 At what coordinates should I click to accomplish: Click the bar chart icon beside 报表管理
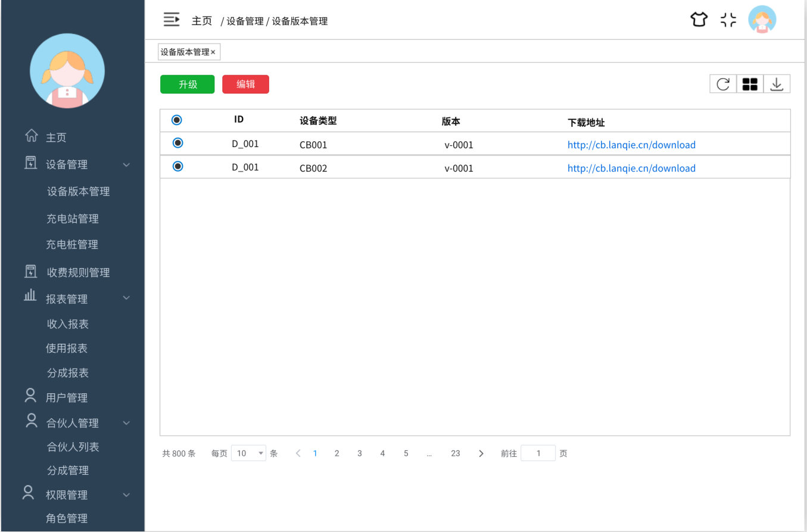[30, 295]
